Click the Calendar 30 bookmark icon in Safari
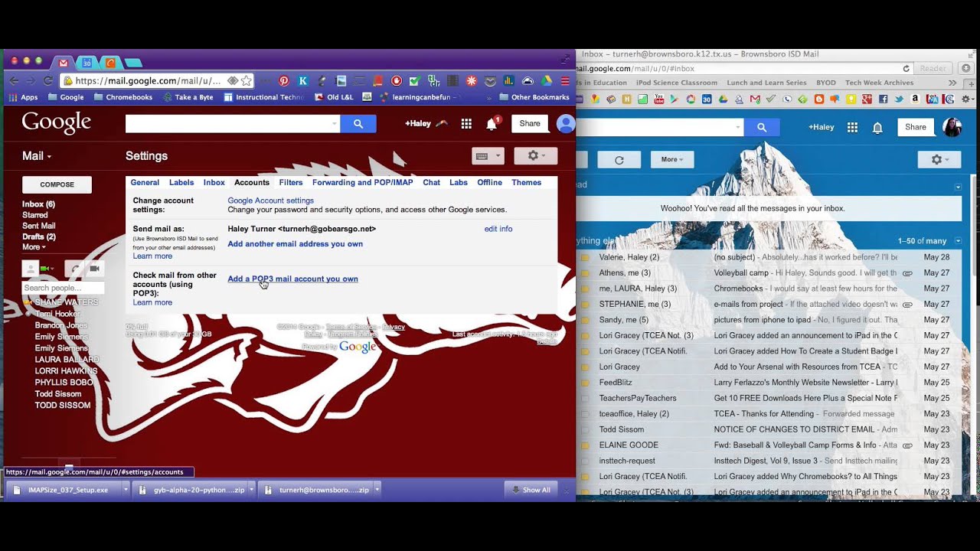This screenshot has width=980, height=551. [707, 99]
